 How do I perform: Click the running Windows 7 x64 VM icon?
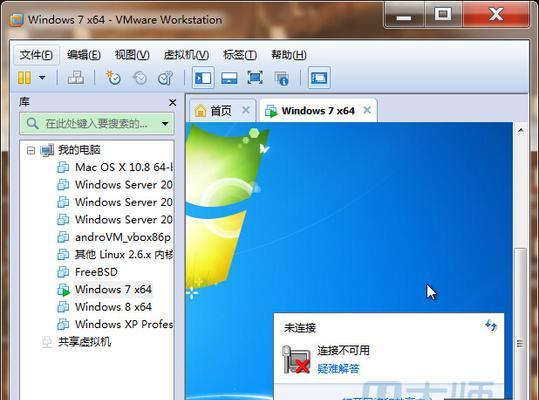pyautogui.click(x=63, y=290)
